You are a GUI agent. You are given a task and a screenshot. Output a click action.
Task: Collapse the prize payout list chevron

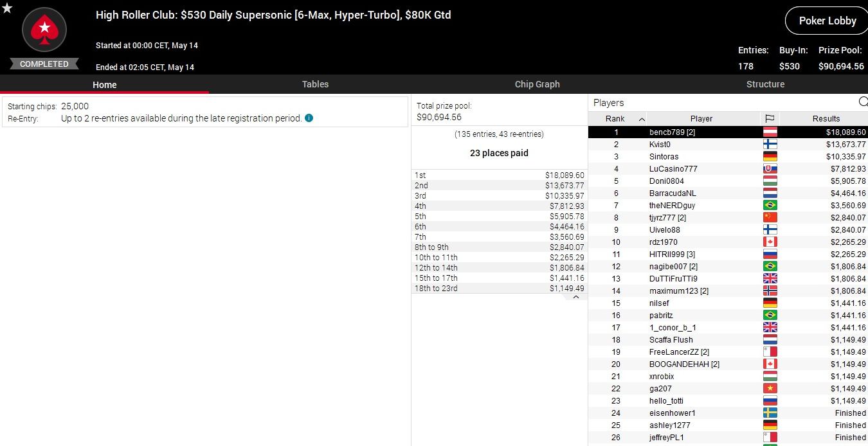[x=576, y=297]
